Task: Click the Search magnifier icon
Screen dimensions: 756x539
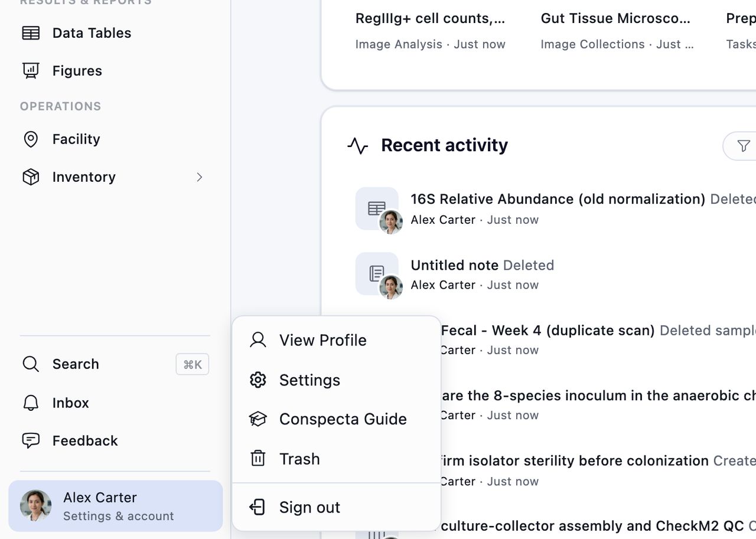Action: coord(31,364)
